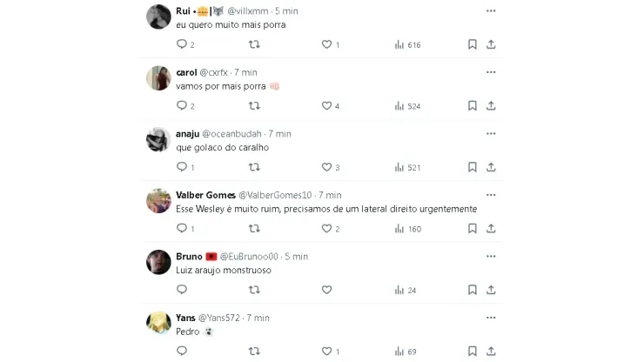Image resolution: width=644 pixels, height=362 pixels.
Task: Open the 7 min timestamp on carol's tweet
Action: 245,72
